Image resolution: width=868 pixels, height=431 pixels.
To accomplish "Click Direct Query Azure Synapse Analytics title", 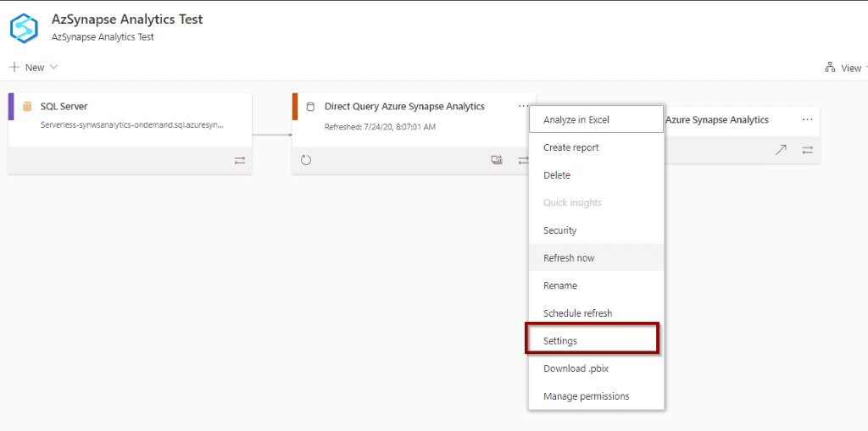I will coord(404,106).
